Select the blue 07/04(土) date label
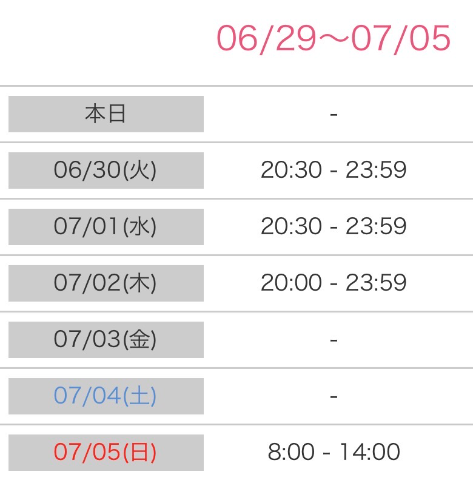Viewport: 473px width, 480px height. coord(106,396)
